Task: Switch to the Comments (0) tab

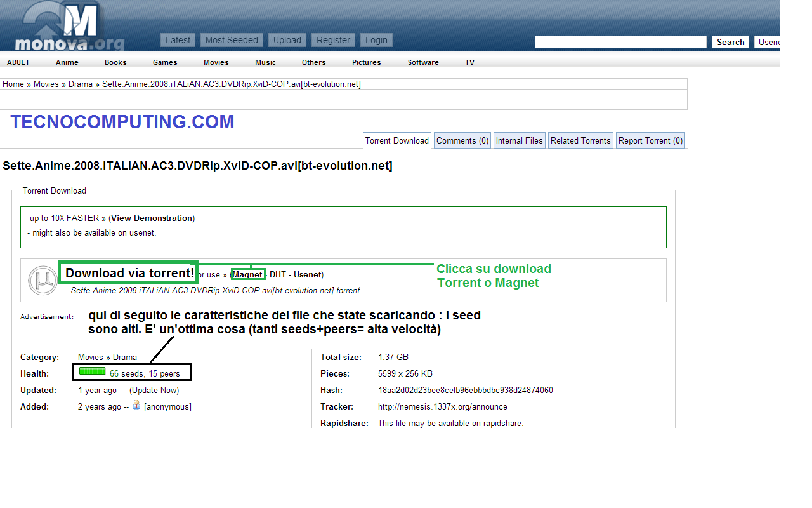Action: pyautogui.click(x=462, y=140)
